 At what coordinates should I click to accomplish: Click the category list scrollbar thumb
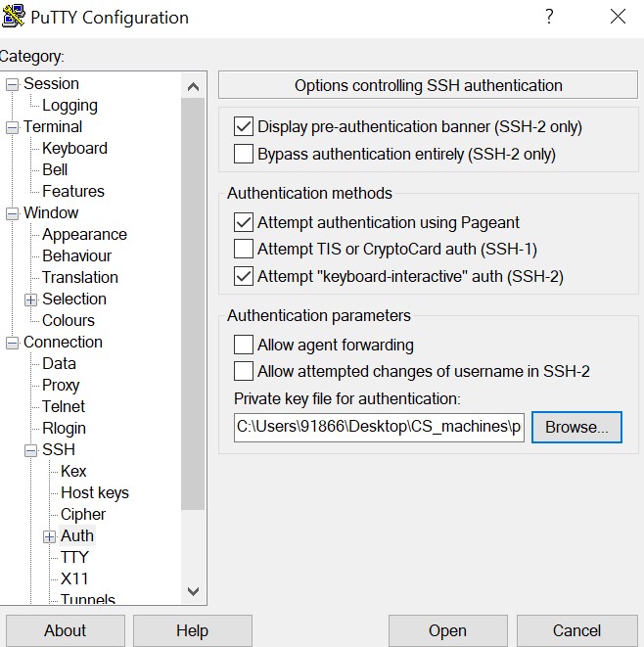(193, 304)
